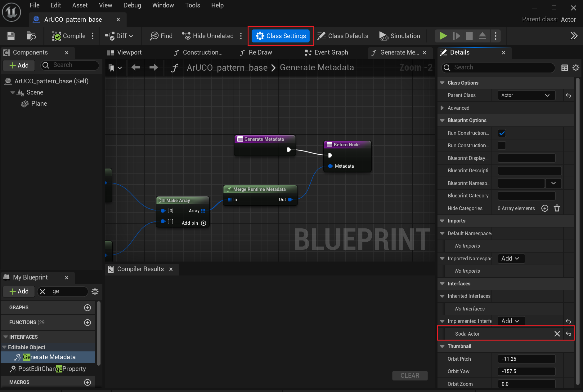Click the Orbit Pitch value field

pyautogui.click(x=526, y=359)
